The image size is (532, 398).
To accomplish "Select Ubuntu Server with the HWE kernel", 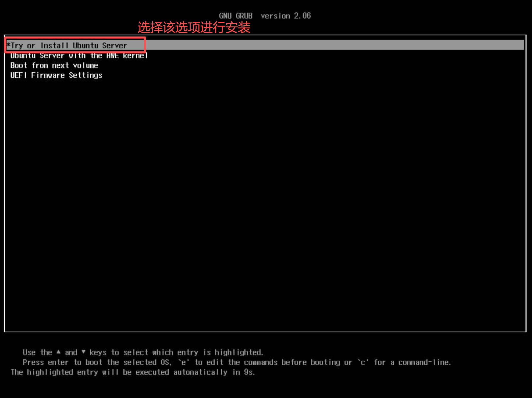I will [x=79, y=56].
